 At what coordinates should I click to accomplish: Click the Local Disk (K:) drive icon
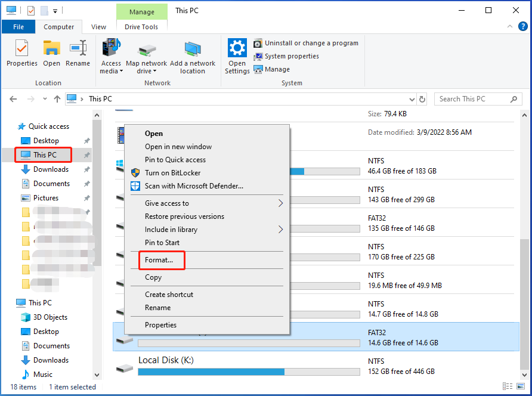(x=124, y=368)
